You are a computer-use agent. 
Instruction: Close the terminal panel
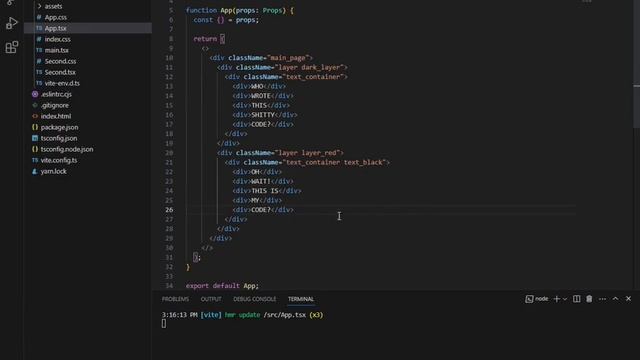point(629,299)
